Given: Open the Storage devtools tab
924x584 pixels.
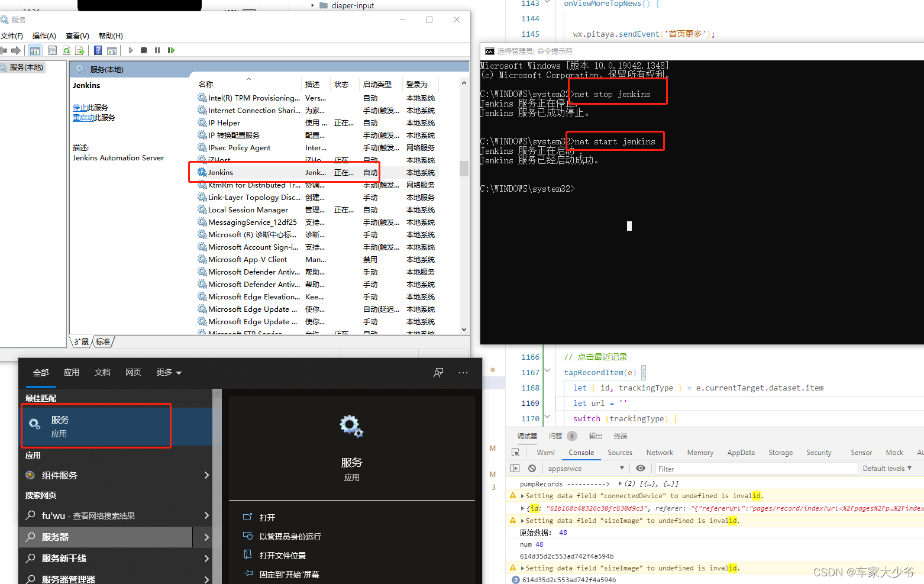Looking at the screenshot, I should pos(780,453).
